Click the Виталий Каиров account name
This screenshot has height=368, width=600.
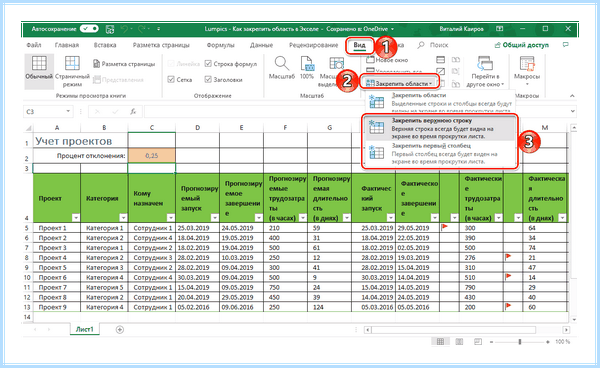[x=461, y=29]
